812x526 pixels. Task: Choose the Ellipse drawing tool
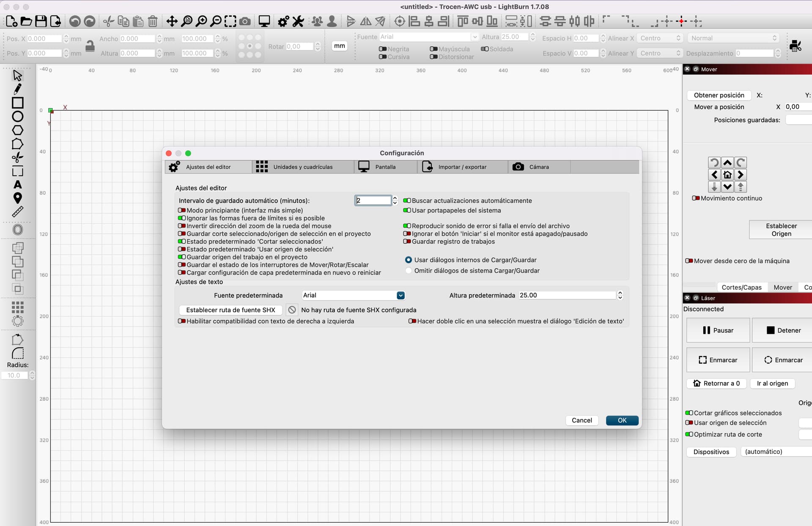[17, 116]
